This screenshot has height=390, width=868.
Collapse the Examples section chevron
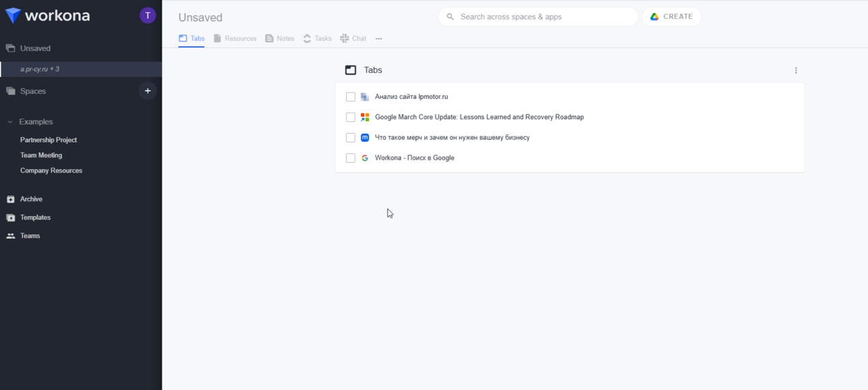pos(10,122)
